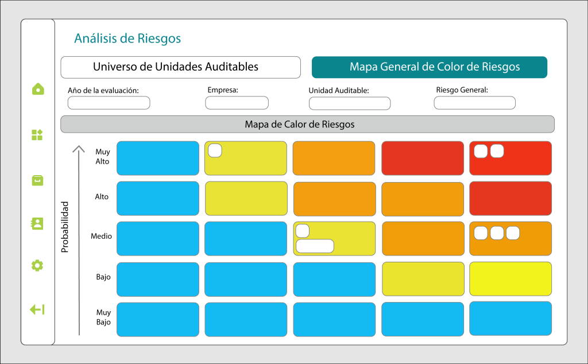Select first white box in top-right red cell

coord(481,151)
